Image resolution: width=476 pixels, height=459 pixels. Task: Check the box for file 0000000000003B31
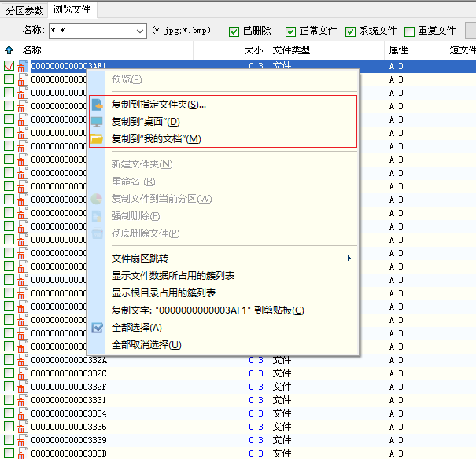(x=9, y=400)
